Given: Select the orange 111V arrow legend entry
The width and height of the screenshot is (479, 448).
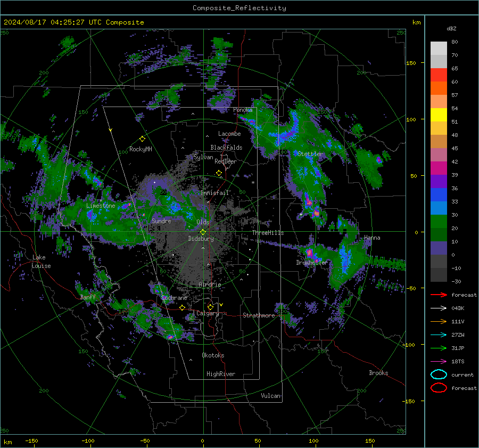Looking at the screenshot, I should coord(439,321).
